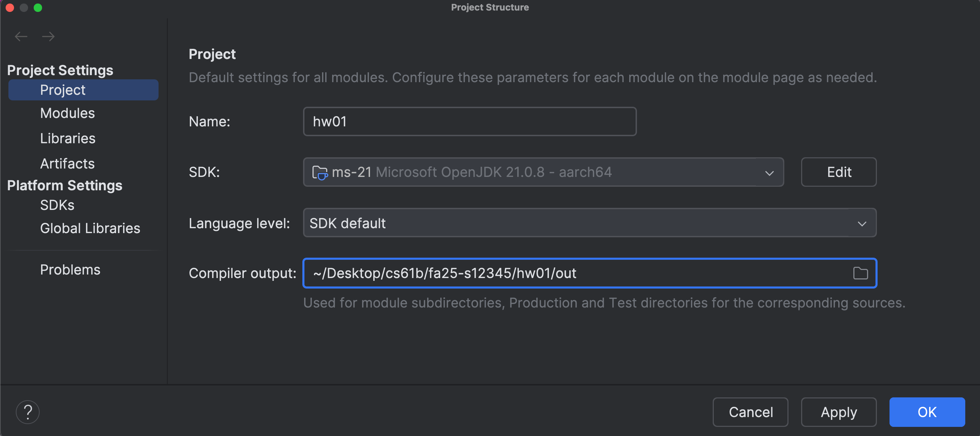Select Libraries in Project Settings
This screenshot has width=980, height=436.
tap(67, 138)
